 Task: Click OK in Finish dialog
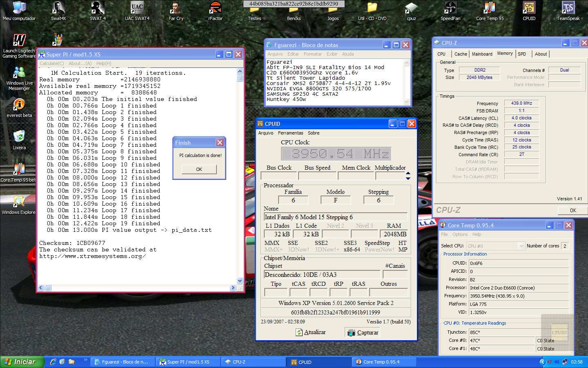199,169
